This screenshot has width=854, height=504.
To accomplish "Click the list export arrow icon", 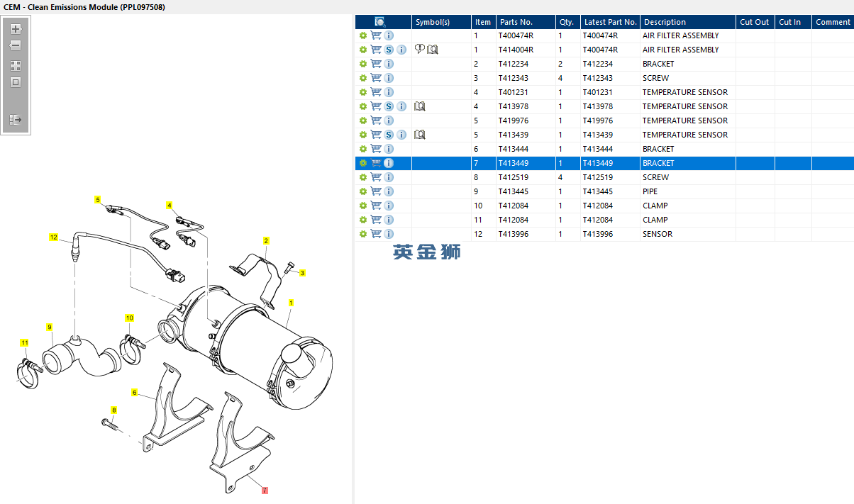I will 16,120.
